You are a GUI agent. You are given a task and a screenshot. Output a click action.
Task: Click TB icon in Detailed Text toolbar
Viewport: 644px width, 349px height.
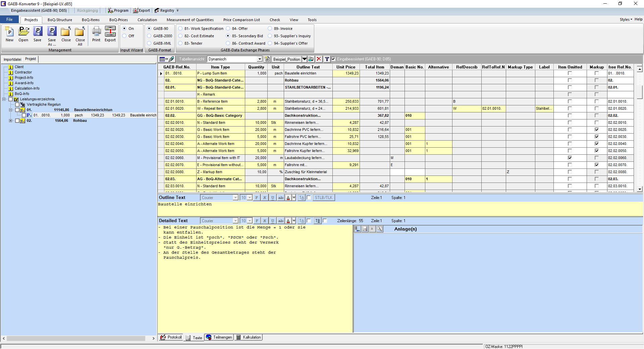pyautogui.click(x=318, y=221)
